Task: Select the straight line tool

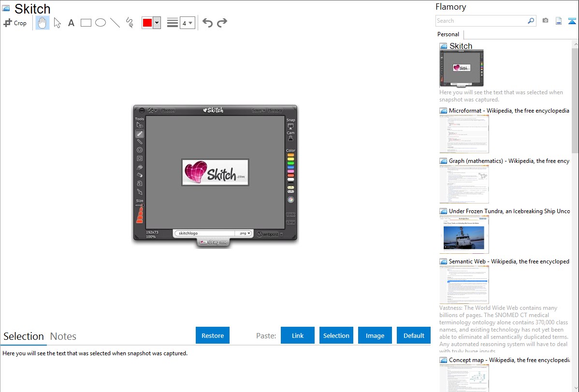Action: pyautogui.click(x=115, y=23)
